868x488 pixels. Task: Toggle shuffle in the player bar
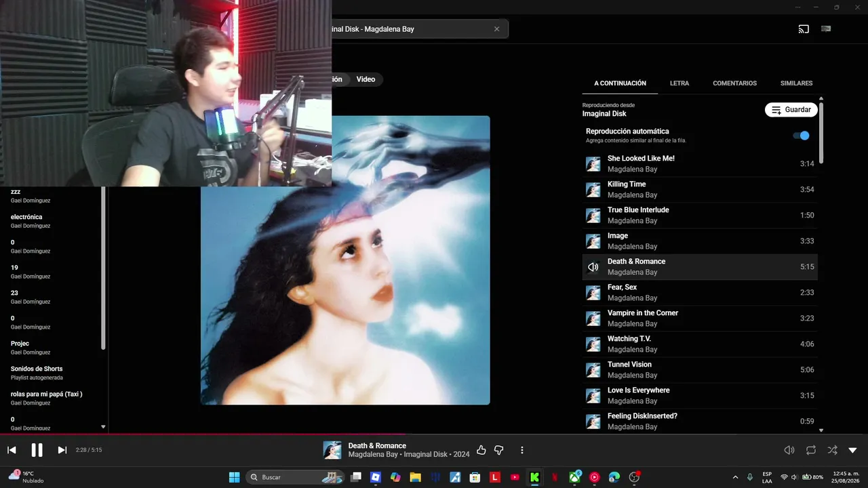832,450
